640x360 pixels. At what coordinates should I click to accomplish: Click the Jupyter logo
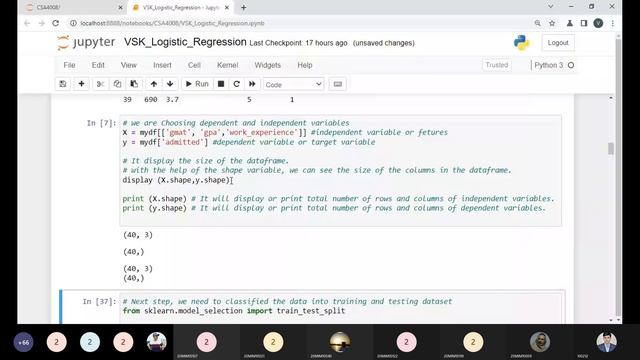pos(86,42)
